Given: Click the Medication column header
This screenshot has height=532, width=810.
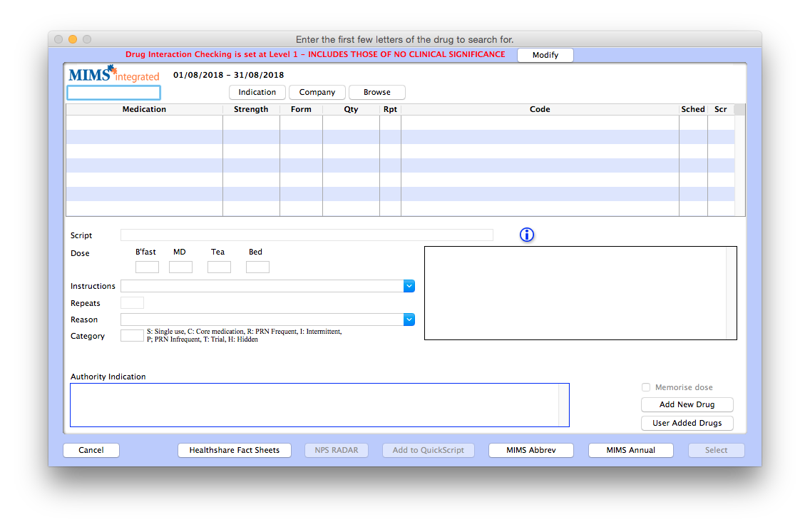Looking at the screenshot, I should [144, 109].
